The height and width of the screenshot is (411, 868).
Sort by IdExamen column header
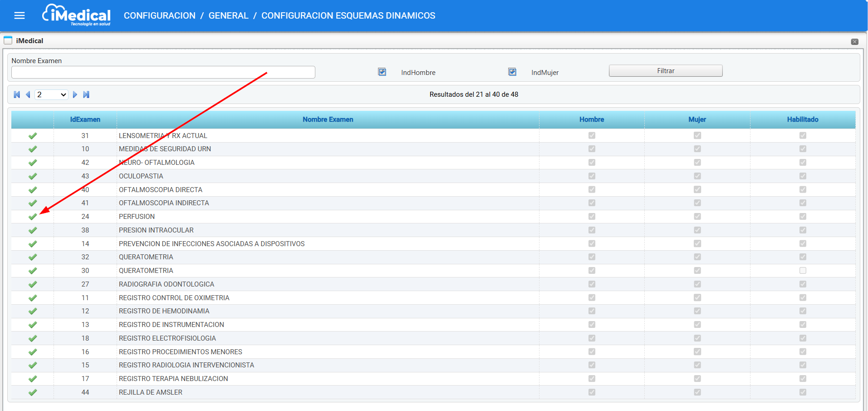coord(85,119)
